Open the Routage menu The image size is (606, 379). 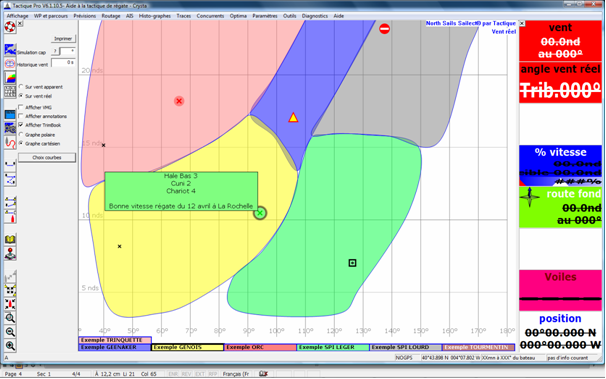pyautogui.click(x=111, y=16)
